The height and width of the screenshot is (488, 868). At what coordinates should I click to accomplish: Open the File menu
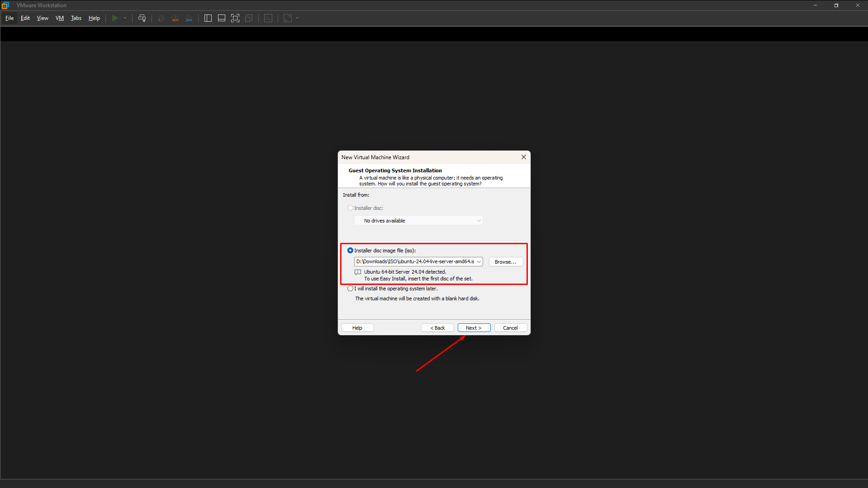9,18
